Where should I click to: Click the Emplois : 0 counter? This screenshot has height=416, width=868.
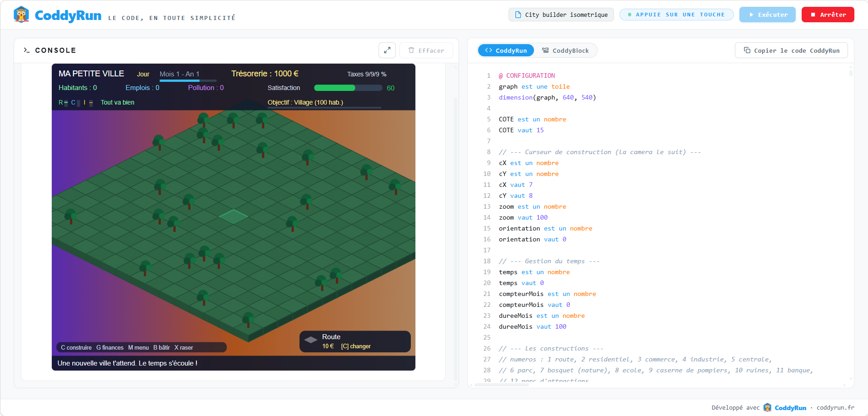click(142, 88)
